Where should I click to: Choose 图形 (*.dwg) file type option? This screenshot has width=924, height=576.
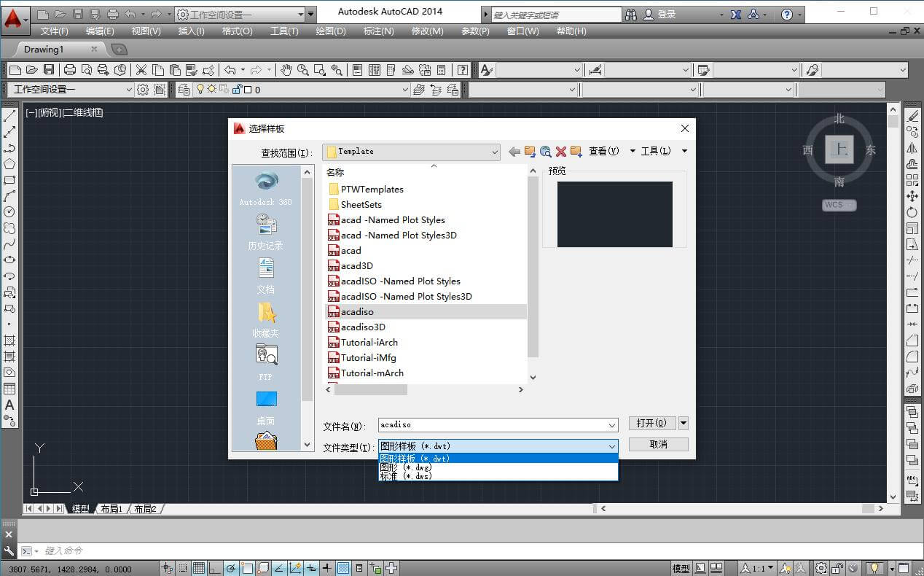pyautogui.click(x=498, y=467)
